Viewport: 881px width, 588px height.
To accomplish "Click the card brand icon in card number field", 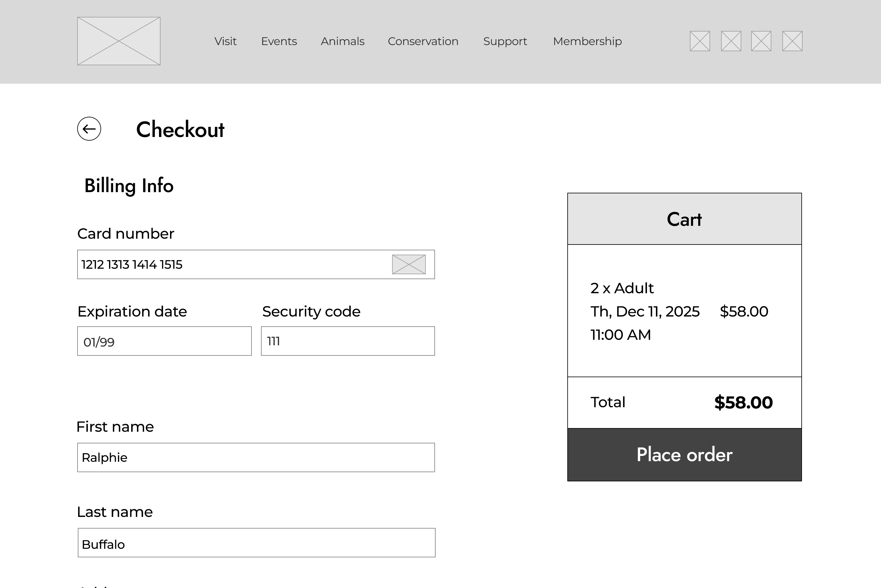I will point(409,264).
